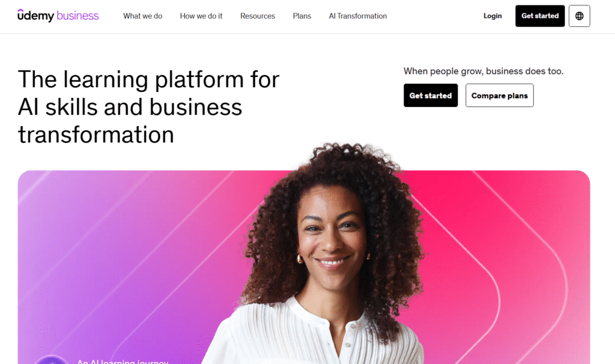Click the 'transformation' word in headline

pyautogui.click(x=96, y=135)
